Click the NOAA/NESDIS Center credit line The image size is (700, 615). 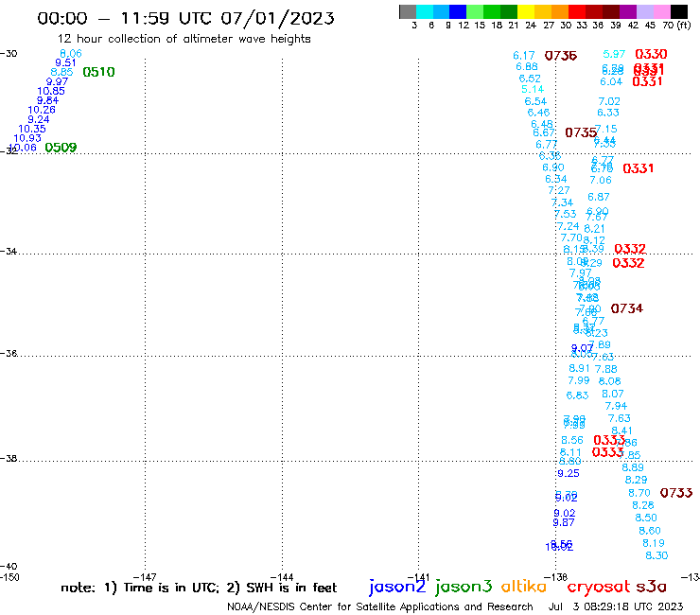click(380, 607)
